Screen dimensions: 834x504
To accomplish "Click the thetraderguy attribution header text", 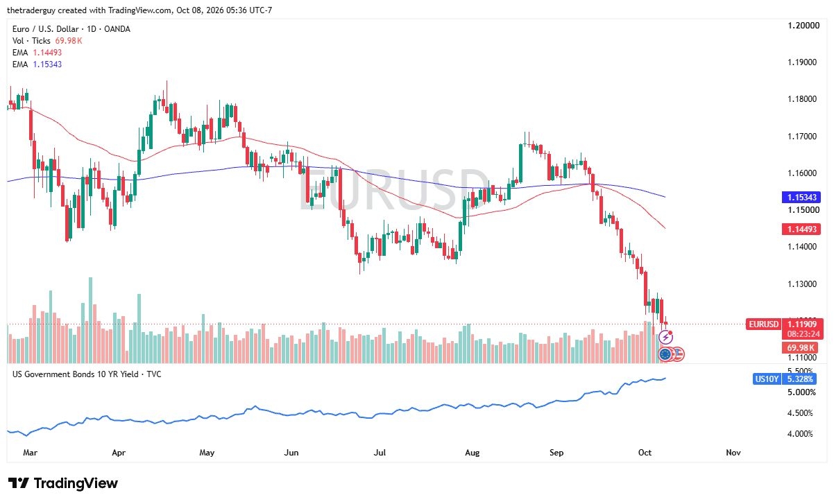I will coord(141,10).
